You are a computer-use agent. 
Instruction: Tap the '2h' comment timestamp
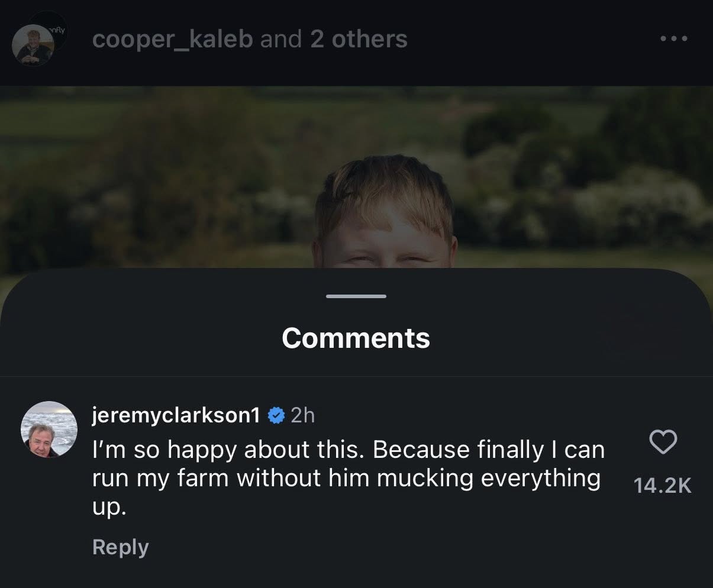(x=302, y=416)
